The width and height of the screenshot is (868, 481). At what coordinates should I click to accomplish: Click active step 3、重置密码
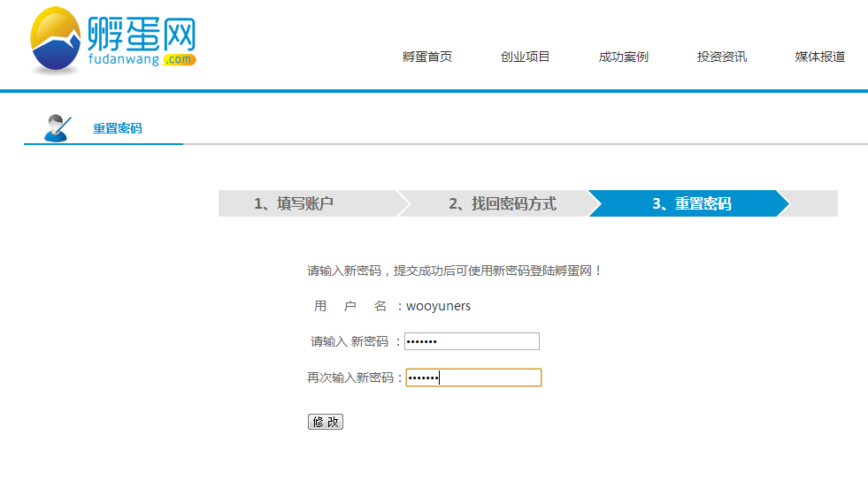click(691, 203)
